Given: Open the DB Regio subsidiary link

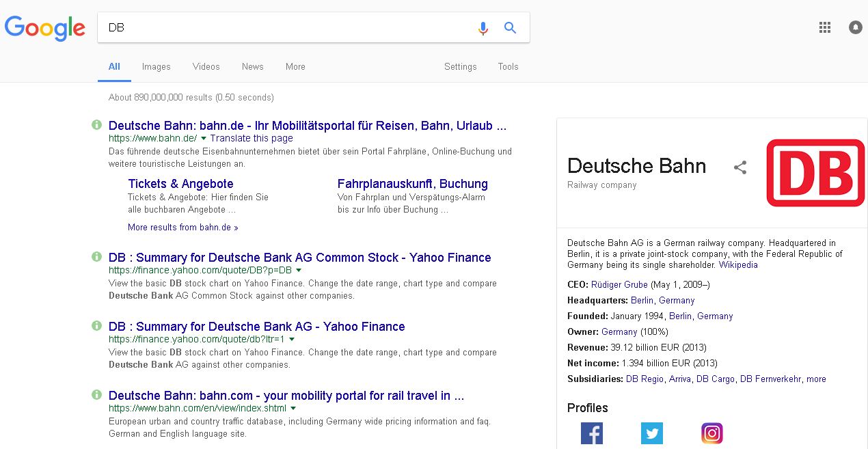Looking at the screenshot, I should tap(645, 379).
